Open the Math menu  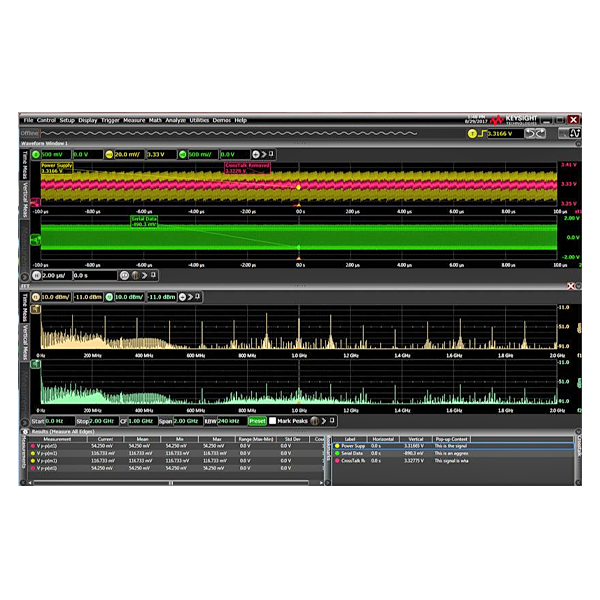(x=155, y=120)
